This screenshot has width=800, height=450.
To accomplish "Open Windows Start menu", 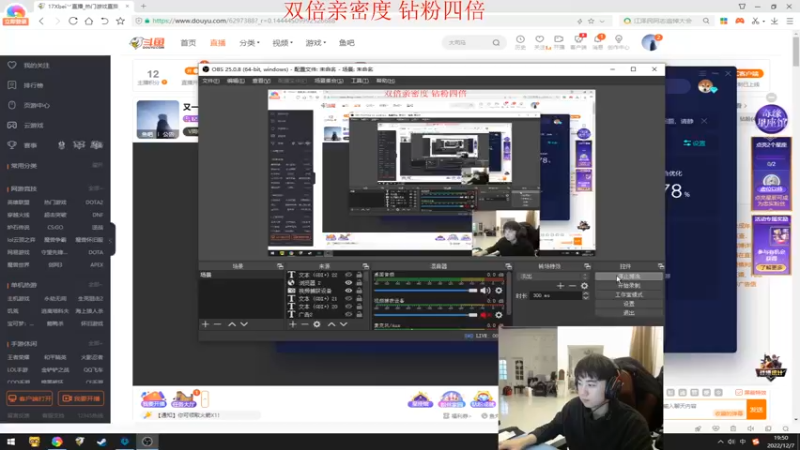I will (x=11, y=441).
